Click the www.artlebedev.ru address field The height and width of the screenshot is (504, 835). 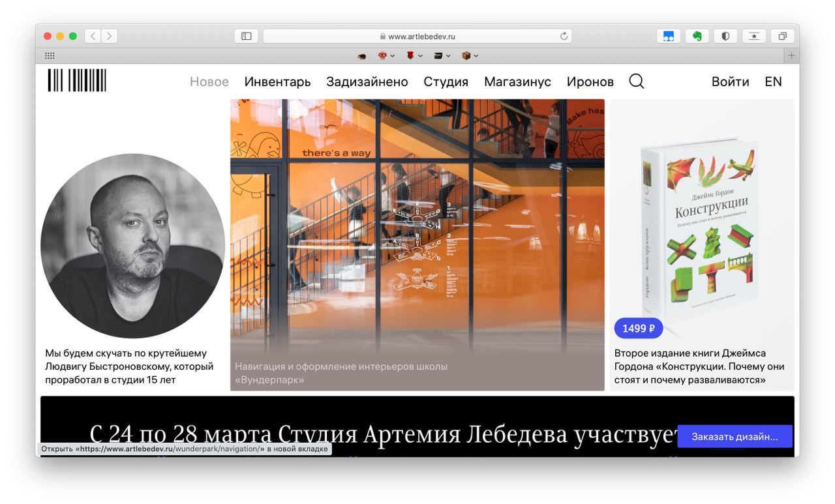pos(417,37)
